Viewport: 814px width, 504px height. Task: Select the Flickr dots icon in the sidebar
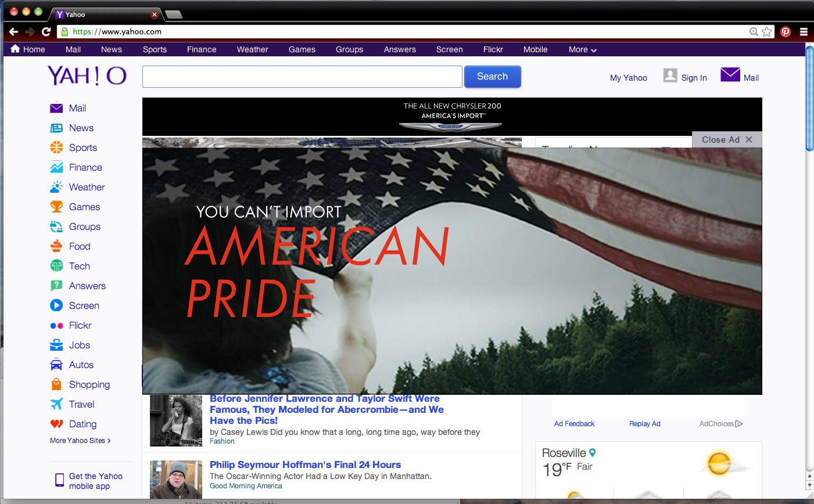click(x=56, y=326)
